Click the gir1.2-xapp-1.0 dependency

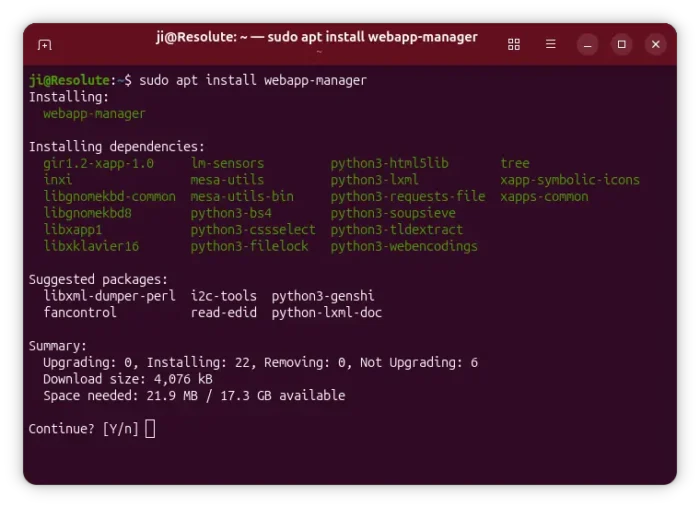tap(98, 163)
